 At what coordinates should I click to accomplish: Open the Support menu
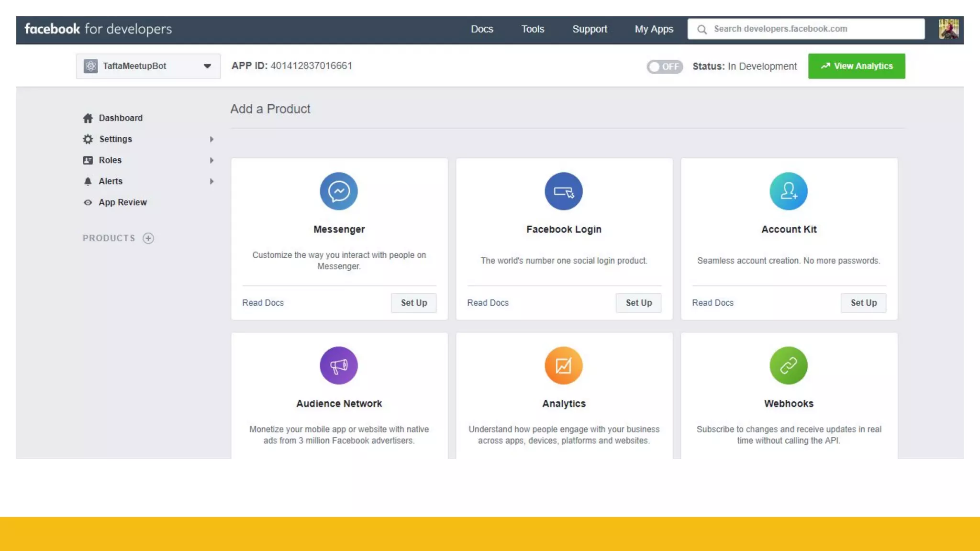(x=590, y=29)
